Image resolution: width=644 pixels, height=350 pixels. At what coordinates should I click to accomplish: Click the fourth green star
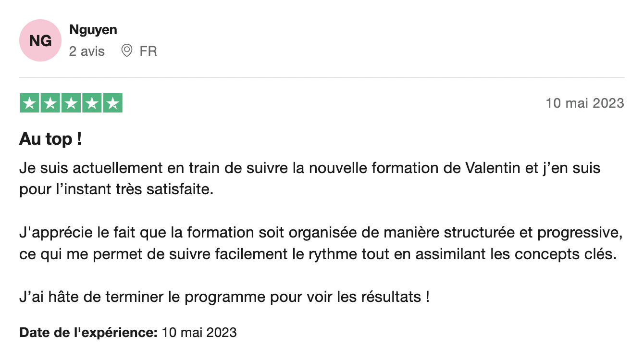pos(92,103)
